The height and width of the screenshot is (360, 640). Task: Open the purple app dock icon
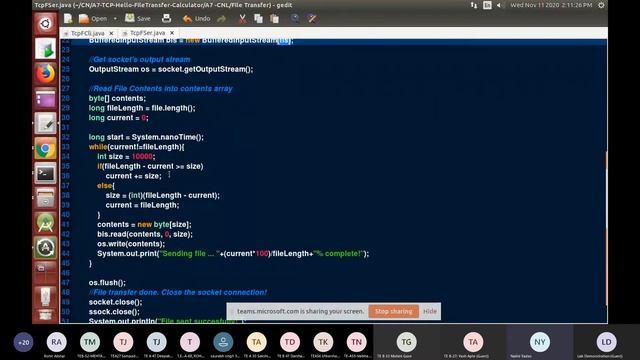click(45, 99)
